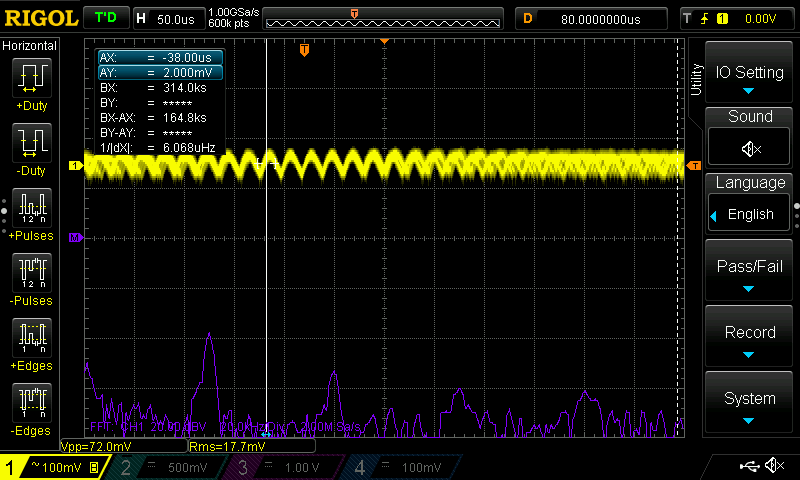Toggle the Sound mute speaker icon
The width and height of the screenshot is (800, 480).
coord(750,148)
